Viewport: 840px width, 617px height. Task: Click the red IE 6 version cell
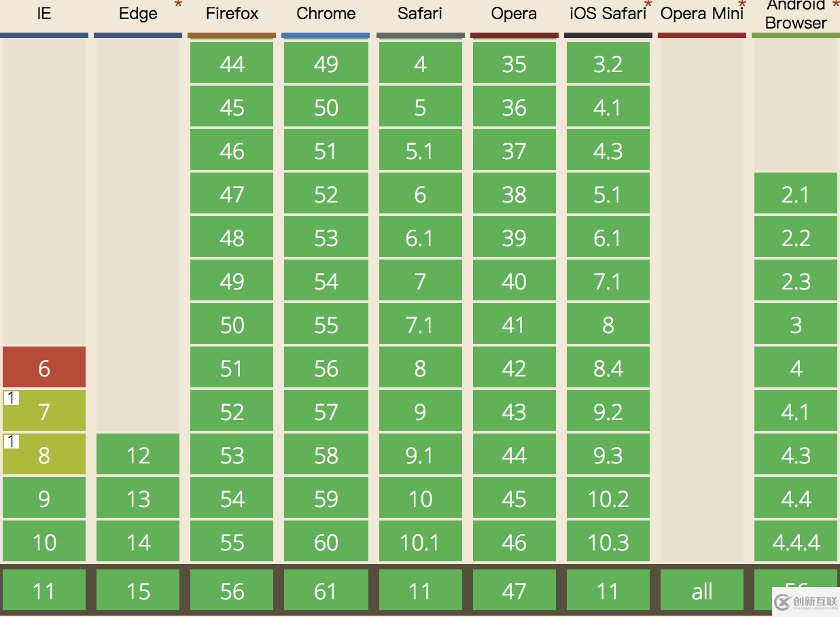(x=44, y=368)
